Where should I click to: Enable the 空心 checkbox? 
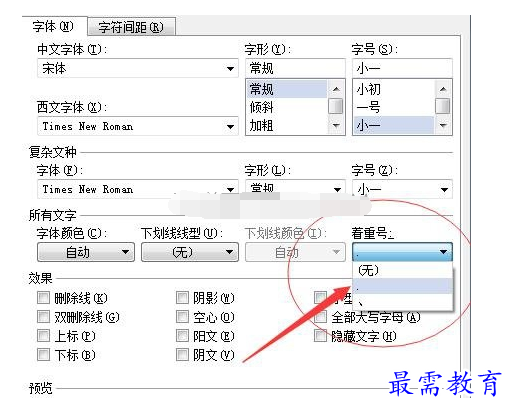pos(182,317)
